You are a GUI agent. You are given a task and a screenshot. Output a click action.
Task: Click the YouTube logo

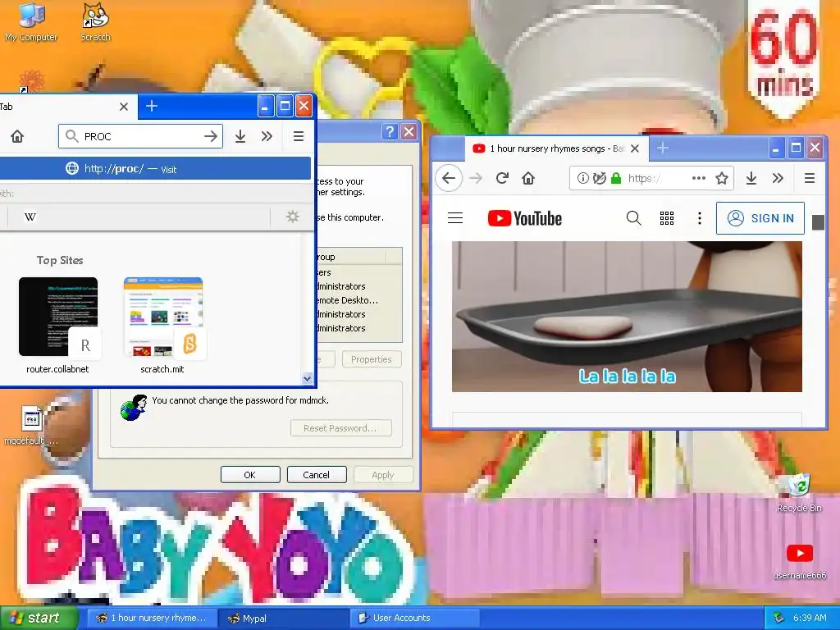point(524,218)
